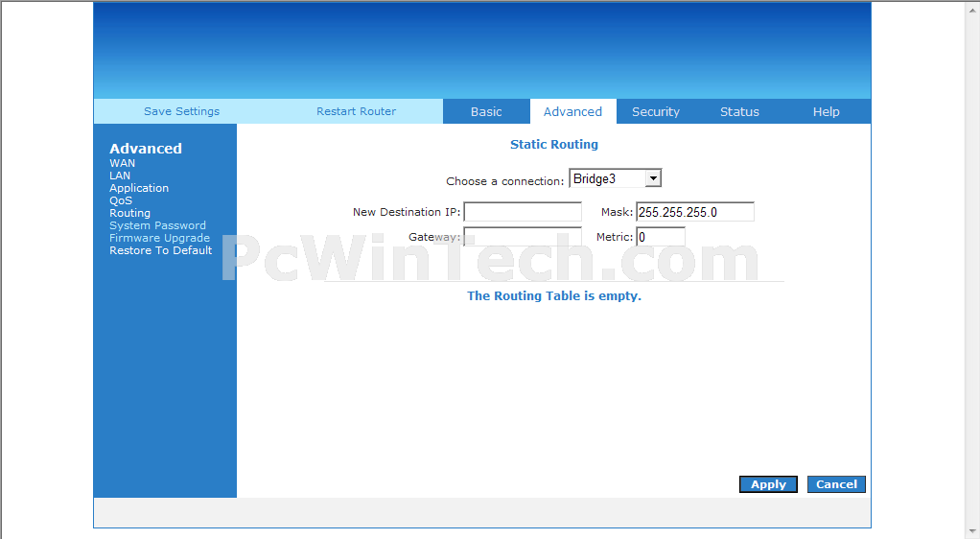Focus the Gateway input field
Screen dimensions: 980x539
pyautogui.click(x=523, y=236)
